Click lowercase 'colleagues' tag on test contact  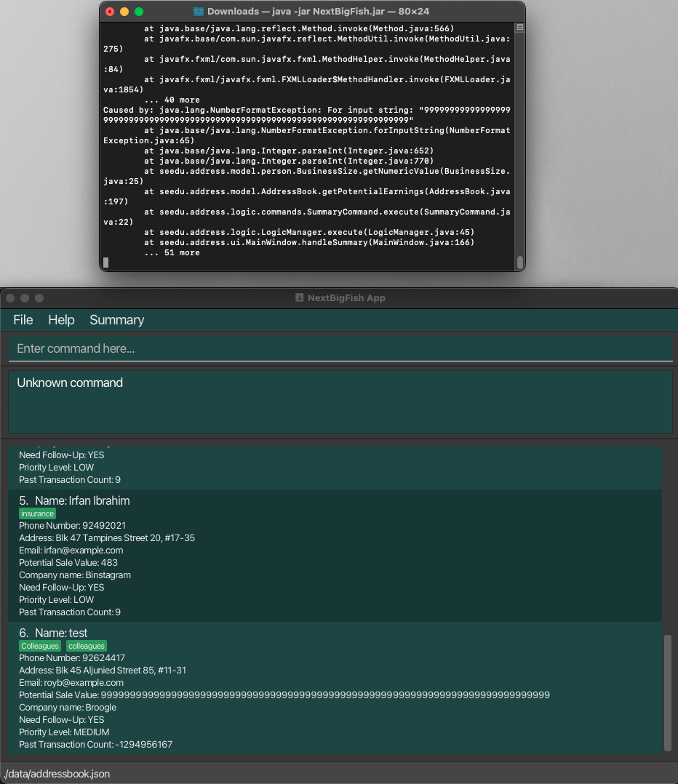click(87, 646)
